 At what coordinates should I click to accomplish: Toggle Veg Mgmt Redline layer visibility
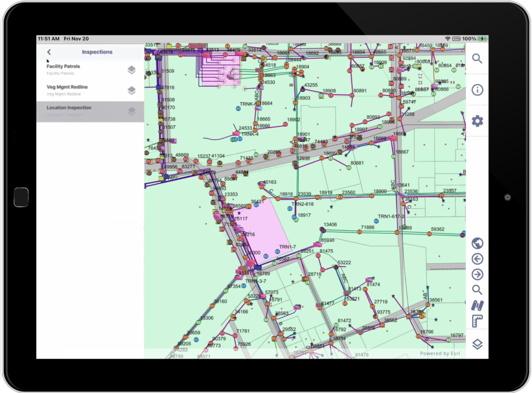click(131, 89)
